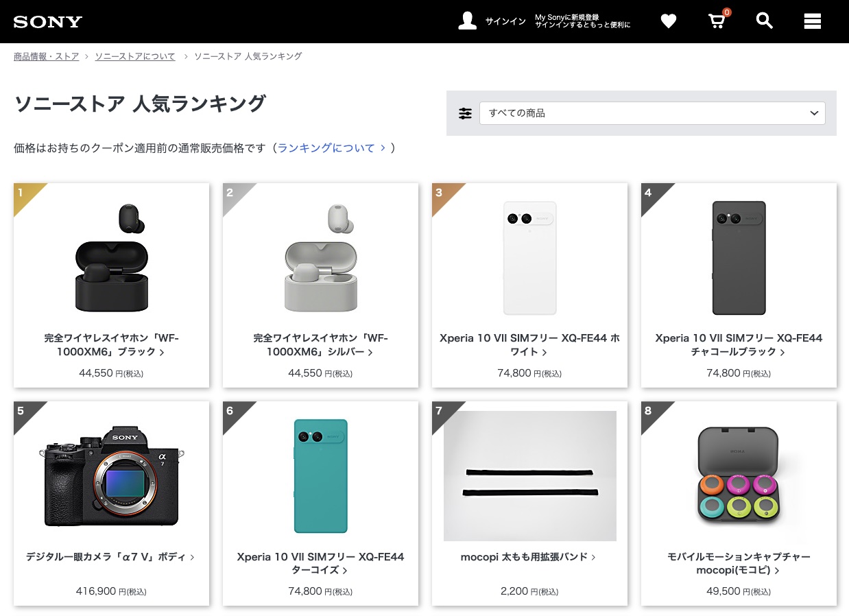Go to ソニーストアについて breadcrumb
The width and height of the screenshot is (849, 616).
click(135, 56)
